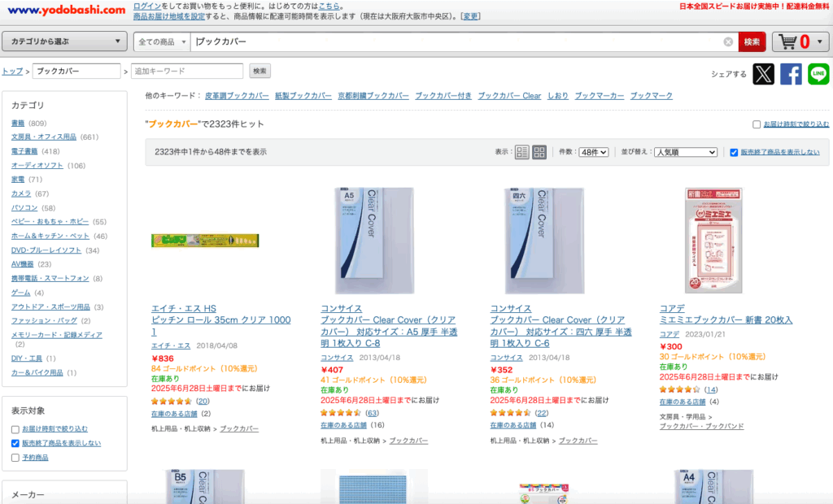Select related keyword 紙製ブックカバー
This screenshot has height=504, width=833.
pyautogui.click(x=303, y=96)
